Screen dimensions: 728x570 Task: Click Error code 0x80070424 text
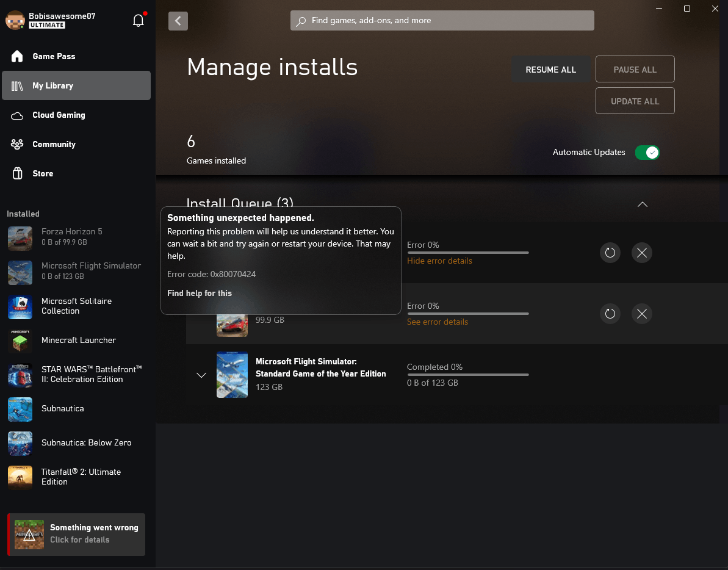tap(211, 275)
